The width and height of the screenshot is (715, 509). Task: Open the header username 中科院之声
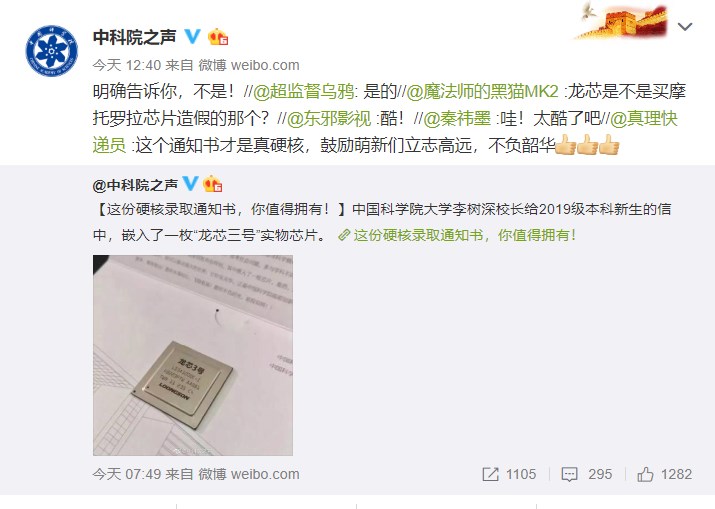point(135,37)
